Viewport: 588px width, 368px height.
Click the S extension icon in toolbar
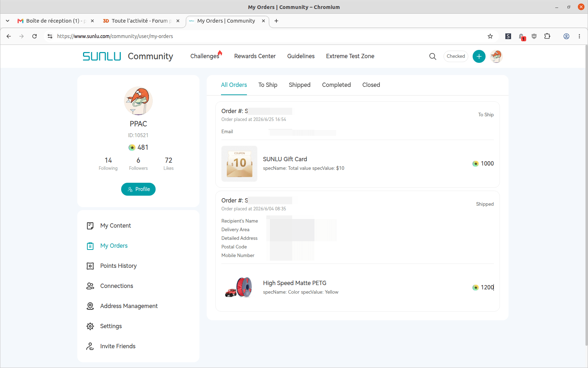coord(508,36)
